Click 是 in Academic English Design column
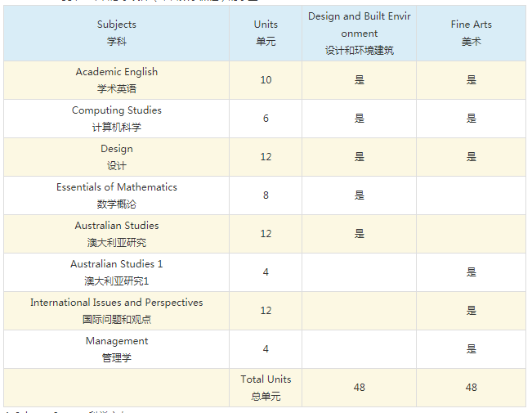Viewport: 532px width, 413px height. coord(360,80)
